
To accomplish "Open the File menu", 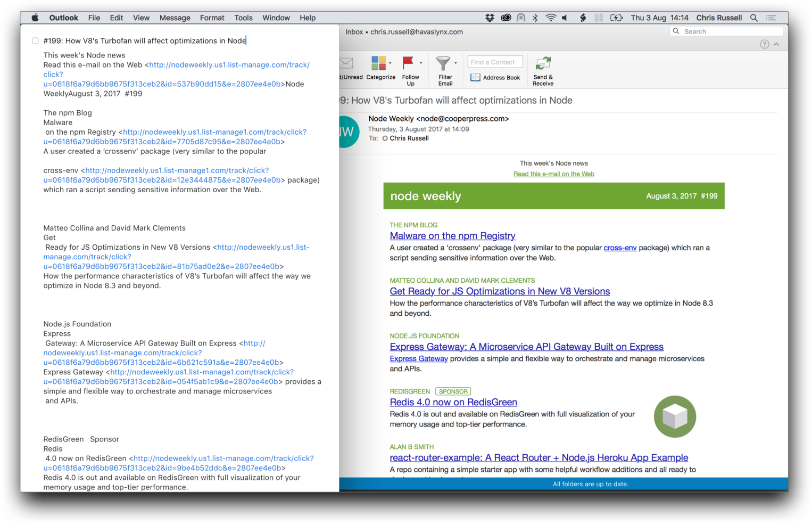I will click(94, 18).
